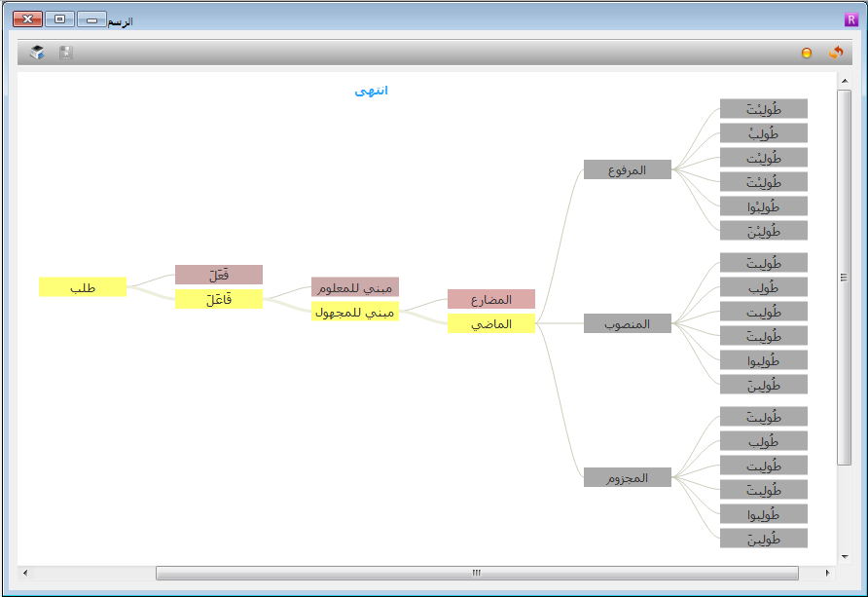The image size is (868, 597).
Task: Expand the المجزوم branch node
Action: point(628,477)
